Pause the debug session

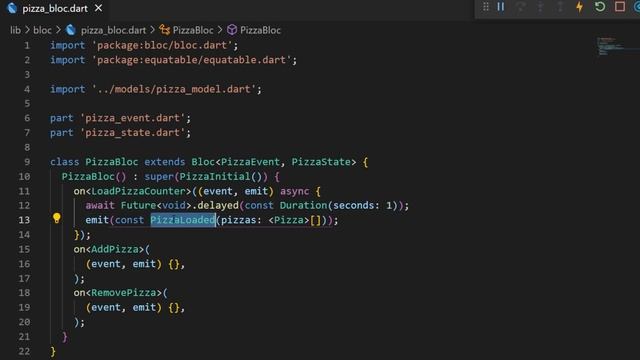coord(501,7)
